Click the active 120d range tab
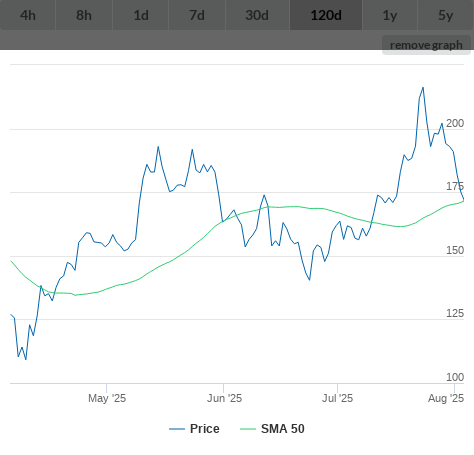This screenshot has height=455, width=474. pos(326,15)
